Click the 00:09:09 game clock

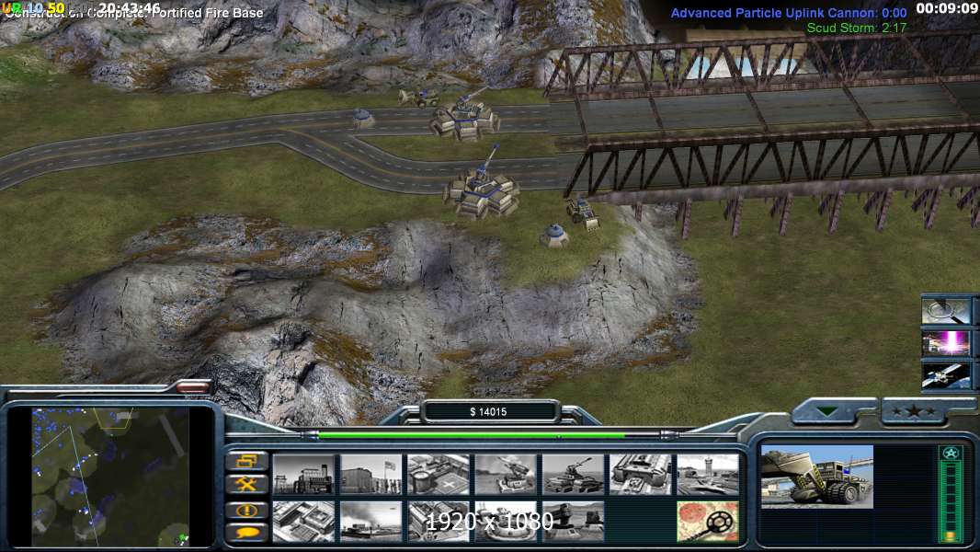(946, 9)
